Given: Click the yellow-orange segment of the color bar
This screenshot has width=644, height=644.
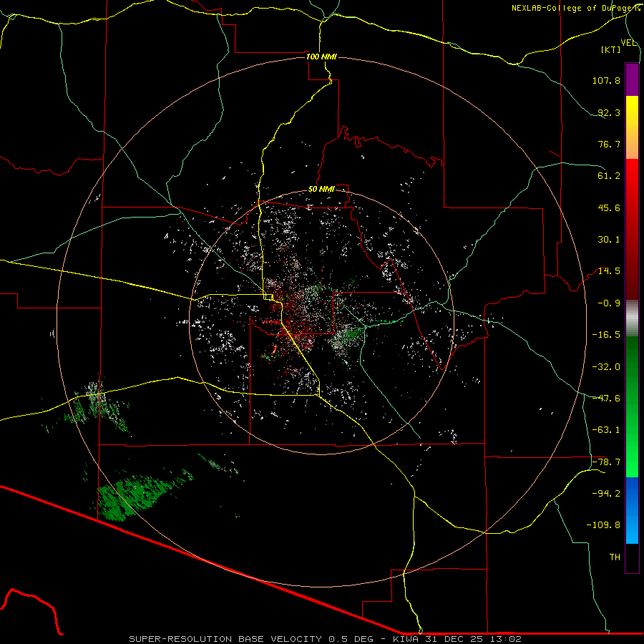Looking at the screenshot, I should (632, 127).
